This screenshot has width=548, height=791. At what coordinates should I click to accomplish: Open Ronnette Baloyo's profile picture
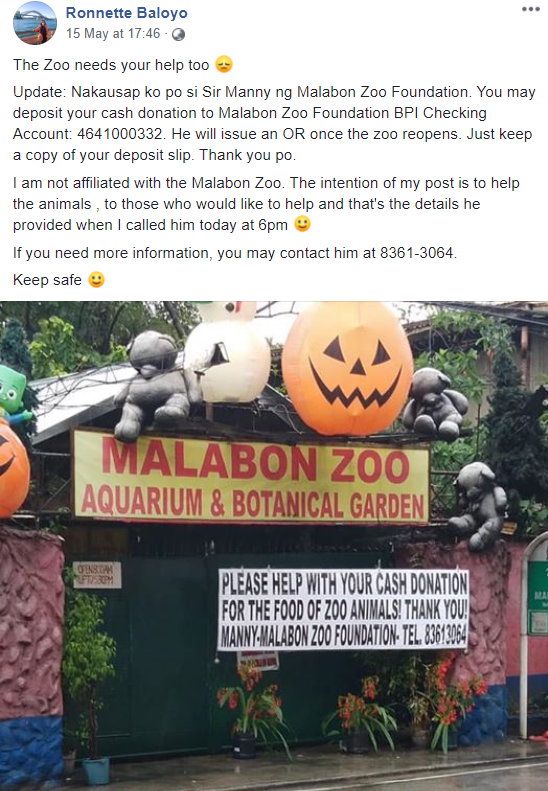coord(35,23)
